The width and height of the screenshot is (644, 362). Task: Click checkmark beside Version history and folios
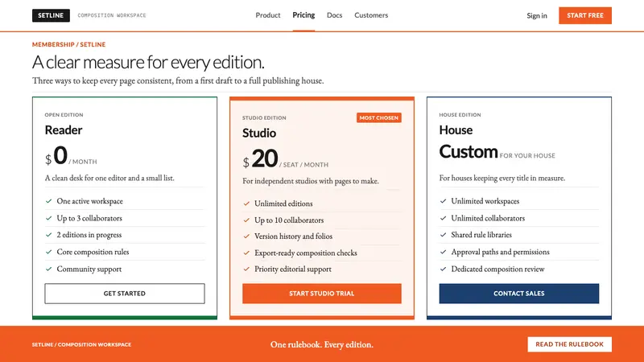pyautogui.click(x=246, y=237)
